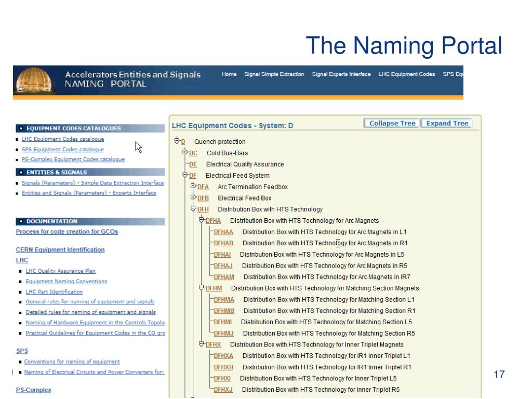Click the LHC documentation heading link
The width and height of the screenshot is (532, 399).
coord(22,260)
